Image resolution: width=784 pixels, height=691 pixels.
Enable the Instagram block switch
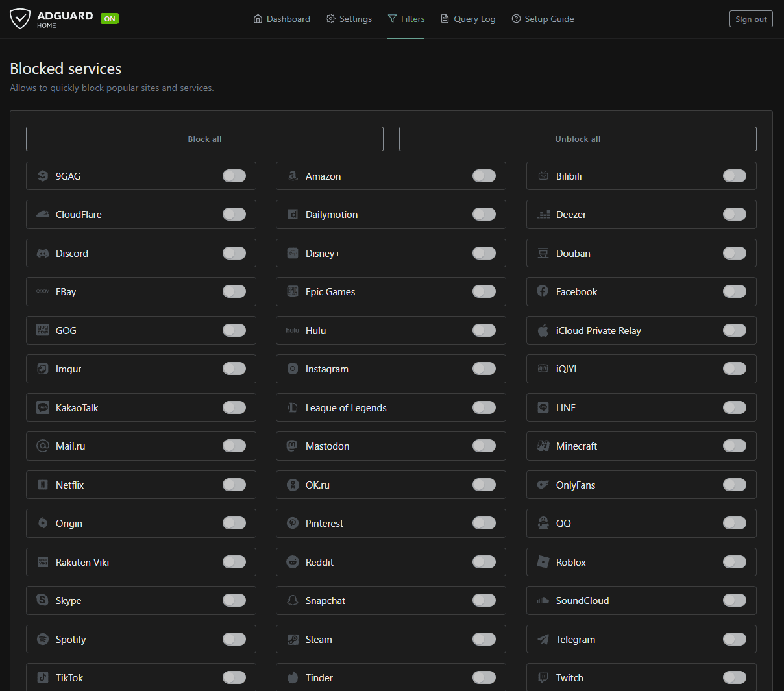coord(484,369)
